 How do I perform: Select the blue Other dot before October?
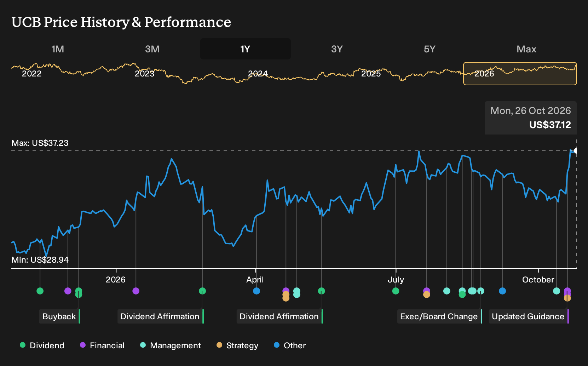point(502,291)
